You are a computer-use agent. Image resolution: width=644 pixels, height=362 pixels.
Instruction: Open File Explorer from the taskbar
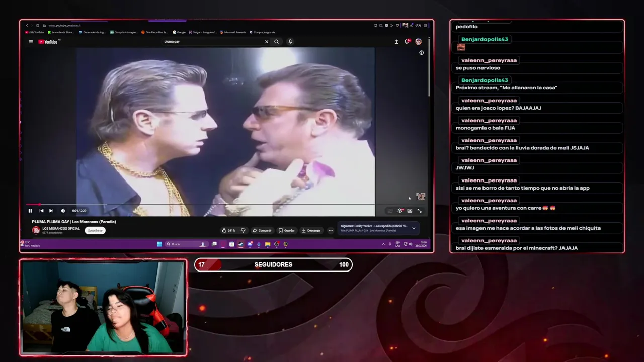pos(268,244)
